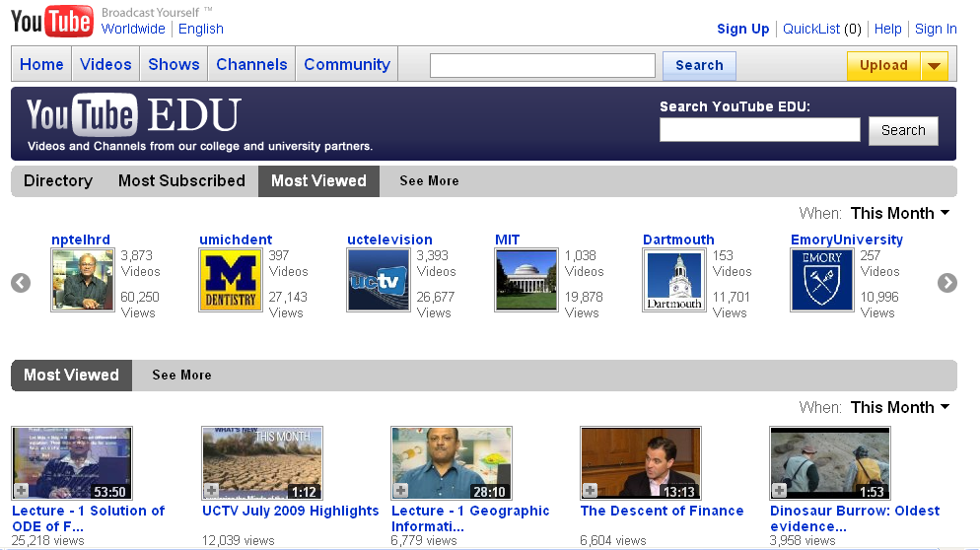Open uctelevision UCTV logo
The height and width of the screenshot is (550, 980).
pos(379,280)
